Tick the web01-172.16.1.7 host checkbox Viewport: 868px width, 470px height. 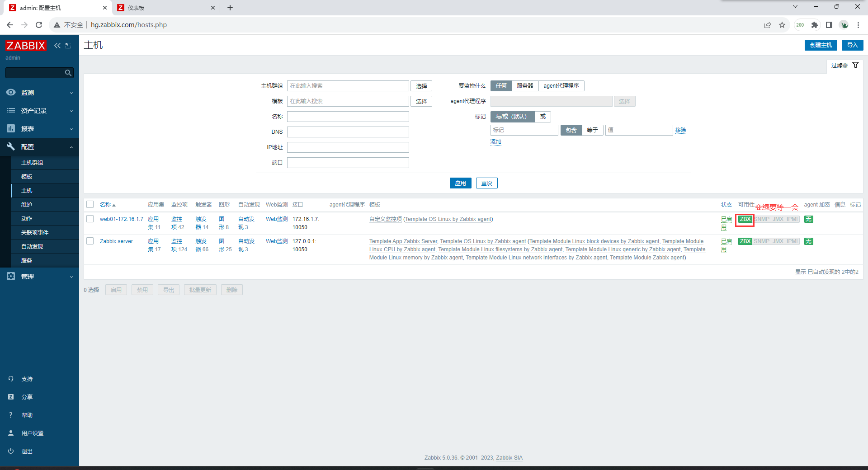click(x=90, y=219)
